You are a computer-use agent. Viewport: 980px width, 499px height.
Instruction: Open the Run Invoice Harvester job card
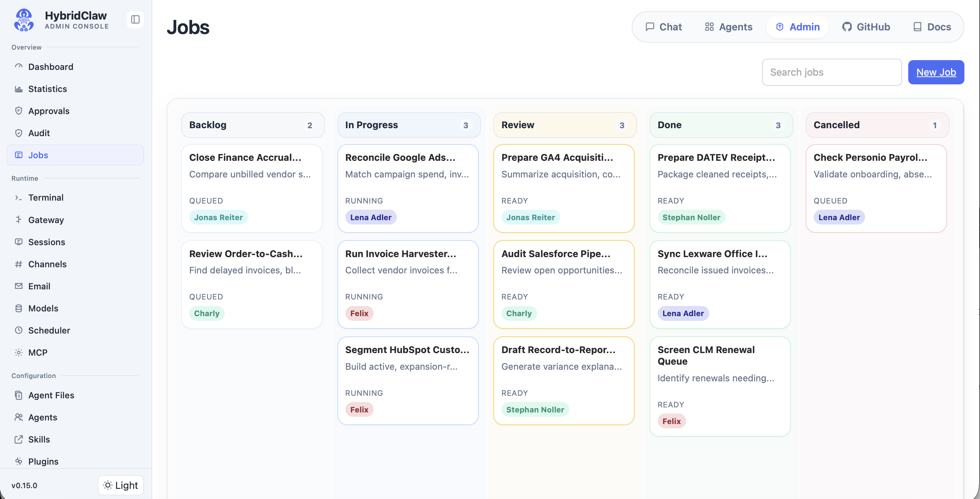click(408, 284)
